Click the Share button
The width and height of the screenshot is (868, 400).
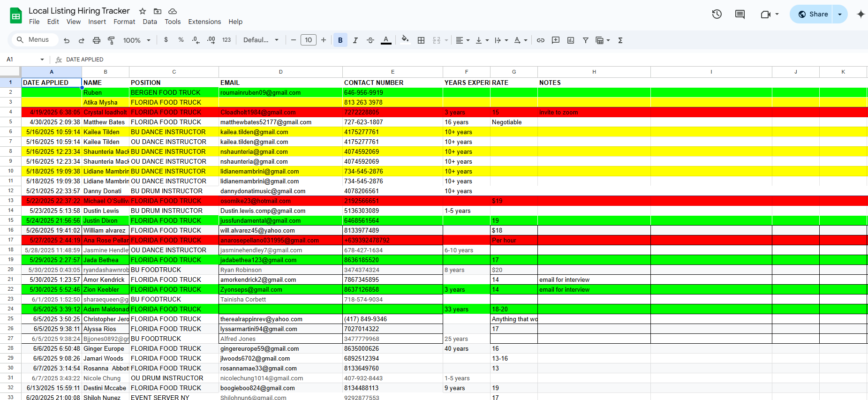coord(813,14)
